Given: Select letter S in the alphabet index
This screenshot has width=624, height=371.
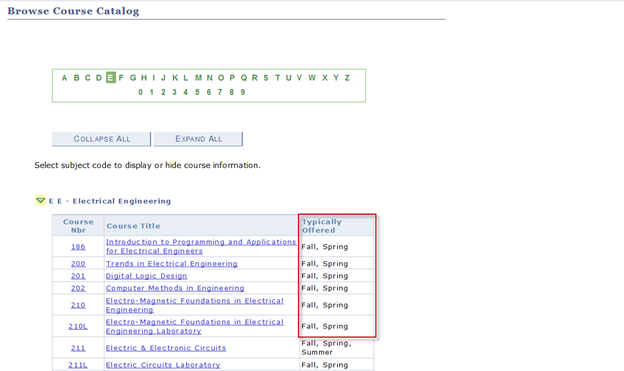Looking at the screenshot, I should (266, 78).
